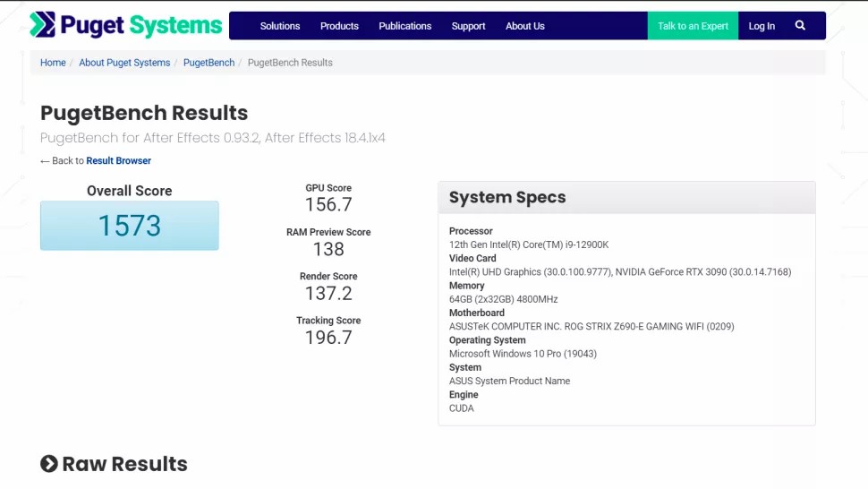Click the RAM Preview Score value 138
Screen dimensions: 868x489
(x=328, y=249)
